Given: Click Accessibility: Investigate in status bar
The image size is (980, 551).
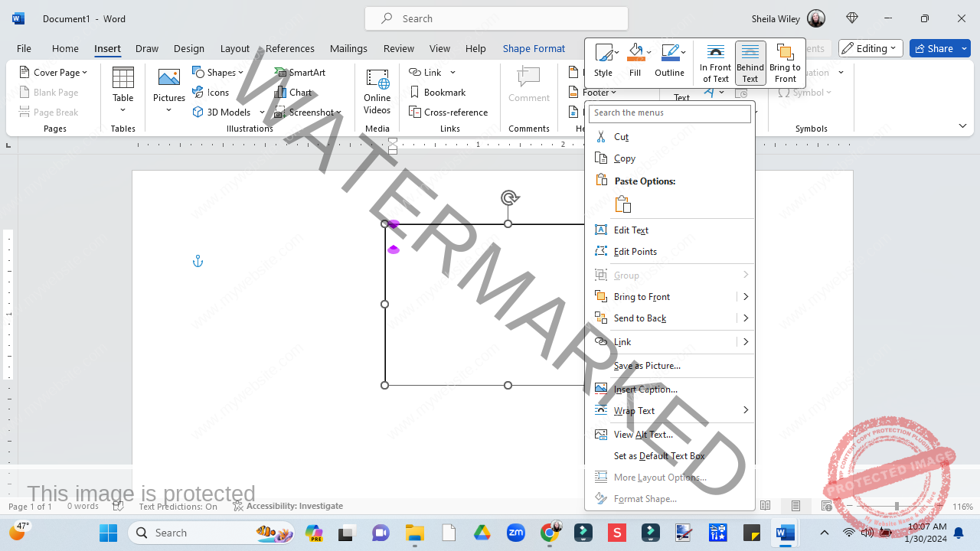Looking at the screenshot, I should [x=288, y=507].
